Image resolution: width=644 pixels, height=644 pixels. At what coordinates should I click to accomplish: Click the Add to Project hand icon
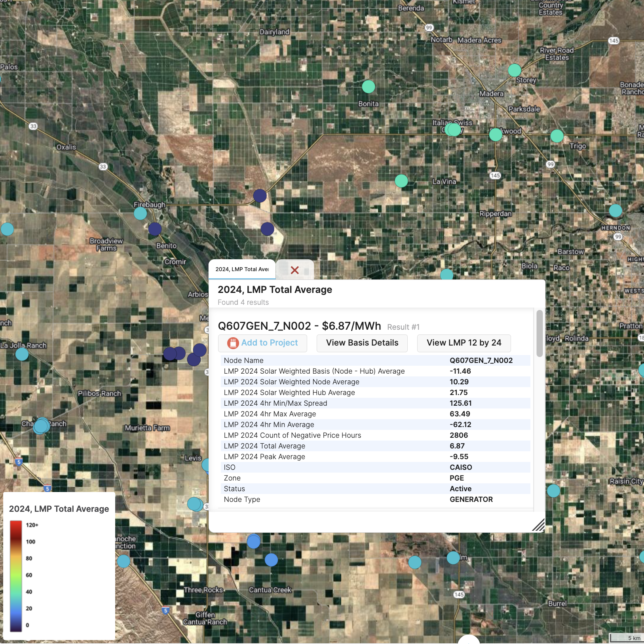[x=233, y=343]
